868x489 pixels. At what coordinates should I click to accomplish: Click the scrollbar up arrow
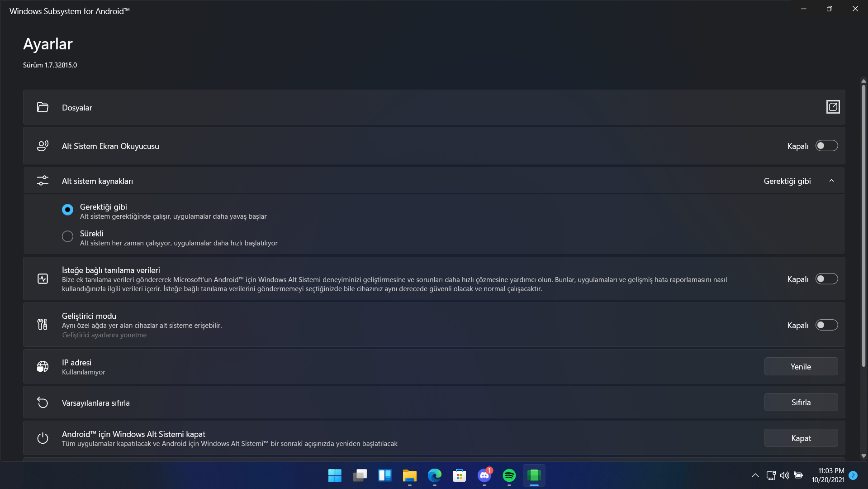tap(863, 81)
